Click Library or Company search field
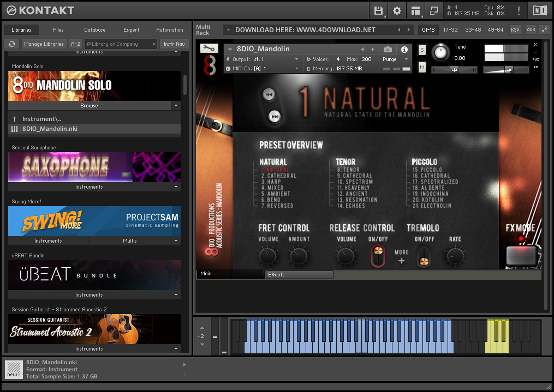The image size is (554, 392). pyautogui.click(x=120, y=44)
